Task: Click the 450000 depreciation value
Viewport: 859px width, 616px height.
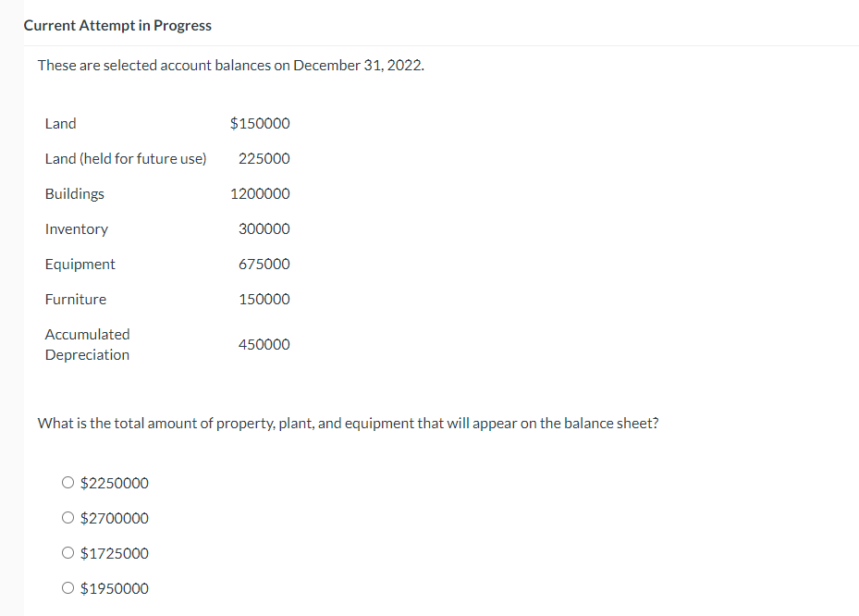Action: pos(264,344)
